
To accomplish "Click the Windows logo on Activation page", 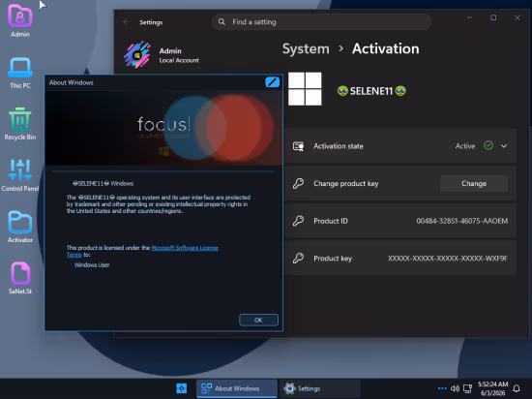I will 305,89.
